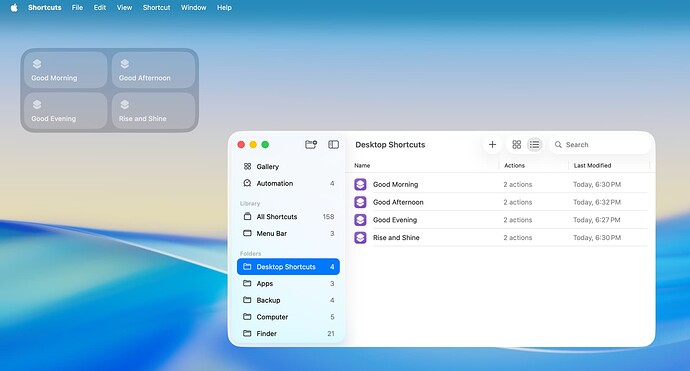
Task: Sort by the Name column header
Action: coord(362,165)
